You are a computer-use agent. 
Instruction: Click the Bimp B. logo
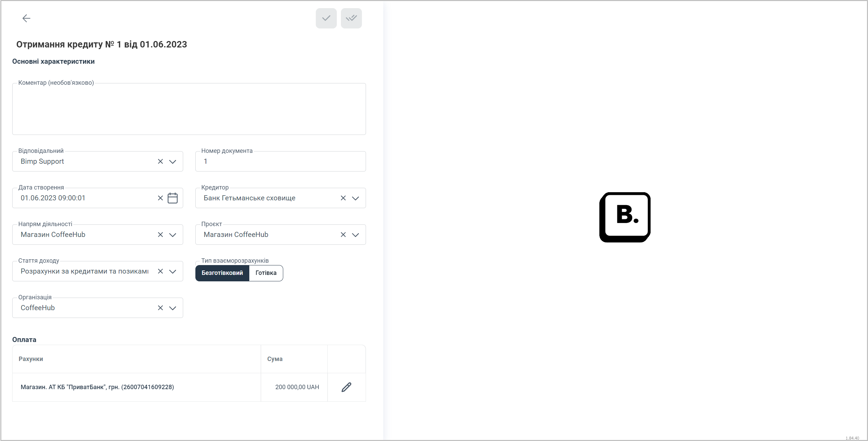tap(625, 217)
